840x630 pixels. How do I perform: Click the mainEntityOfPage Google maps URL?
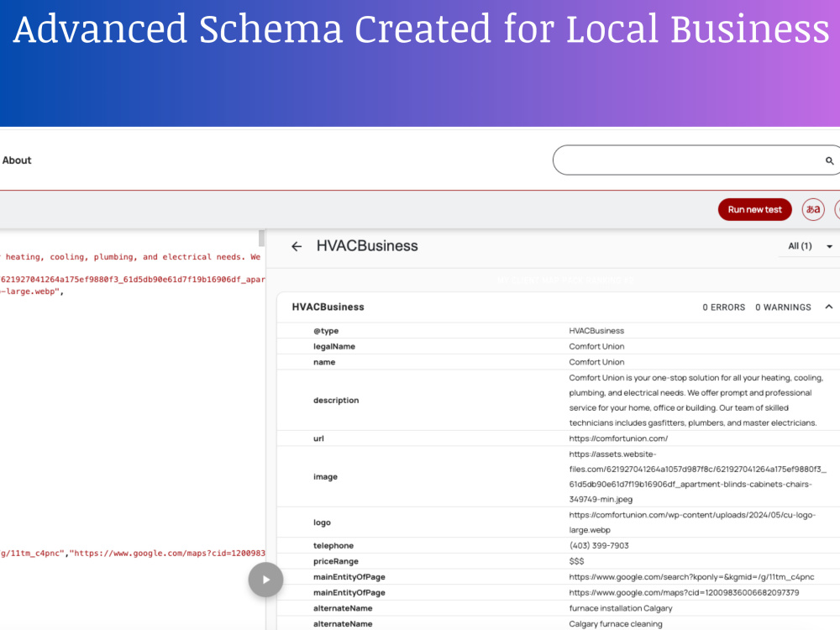click(x=684, y=592)
